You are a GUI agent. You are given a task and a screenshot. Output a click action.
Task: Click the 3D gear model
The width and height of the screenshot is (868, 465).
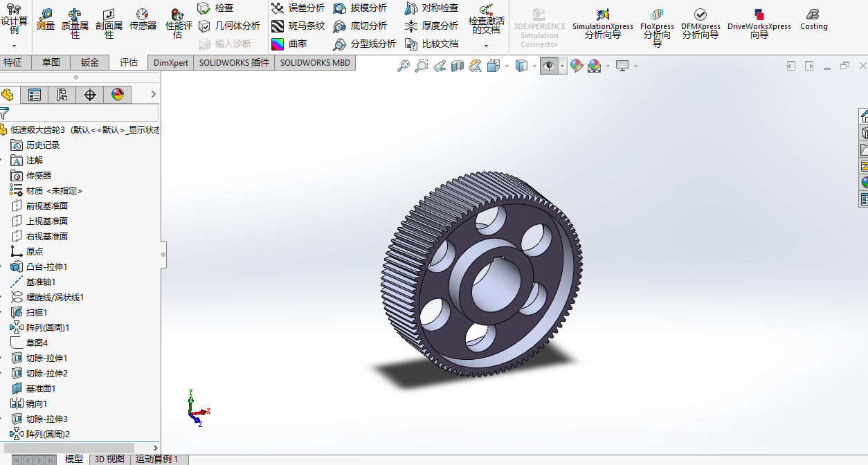[482, 274]
